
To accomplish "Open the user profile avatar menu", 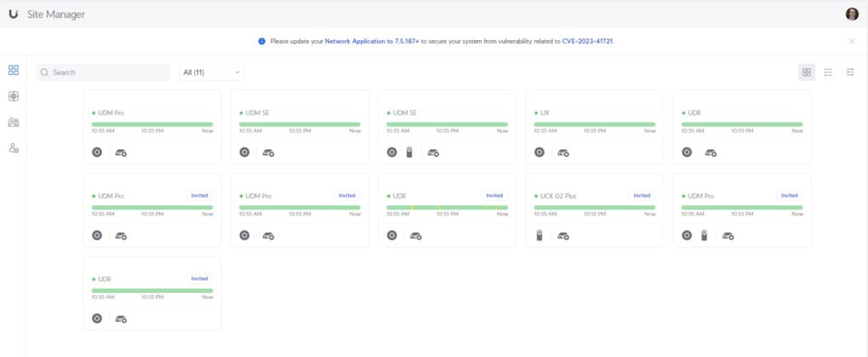I will pyautogui.click(x=852, y=14).
